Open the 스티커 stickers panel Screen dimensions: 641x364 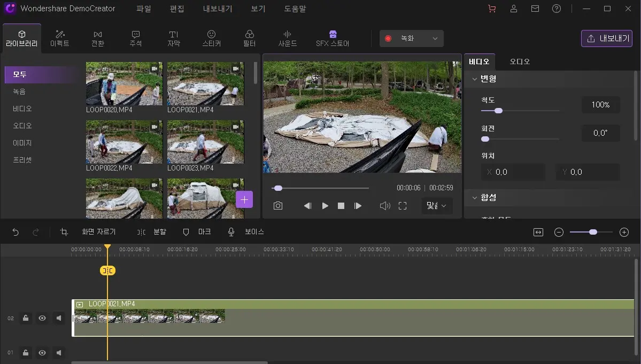pyautogui.click(x=211, y=38)
